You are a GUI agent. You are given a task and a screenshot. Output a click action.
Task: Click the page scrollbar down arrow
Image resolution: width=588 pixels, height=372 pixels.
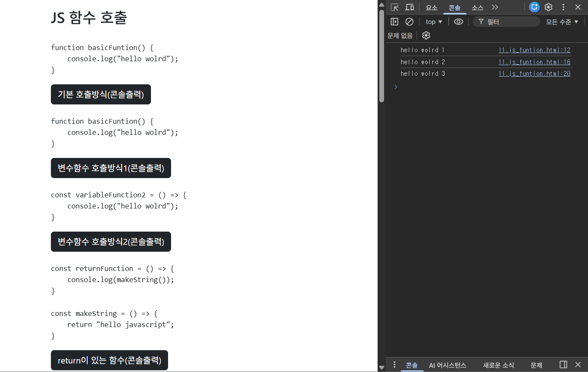click(x=381, y=368)
